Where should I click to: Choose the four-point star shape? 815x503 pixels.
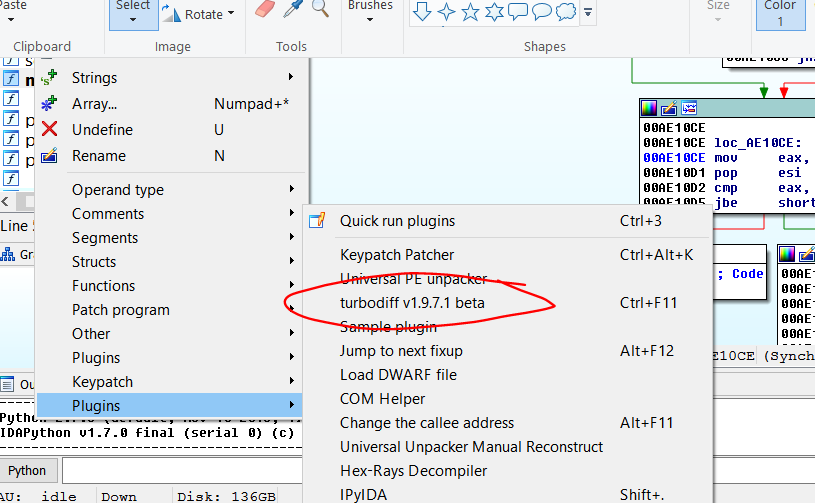pyautogui.click(x=446, y=12)
